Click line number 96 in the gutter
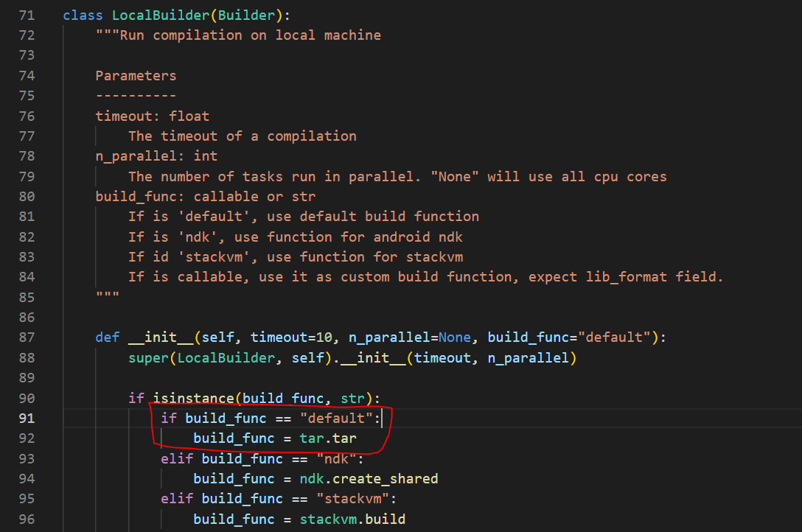The width and height of the screenshot is (802, 532). pos(27,519)
